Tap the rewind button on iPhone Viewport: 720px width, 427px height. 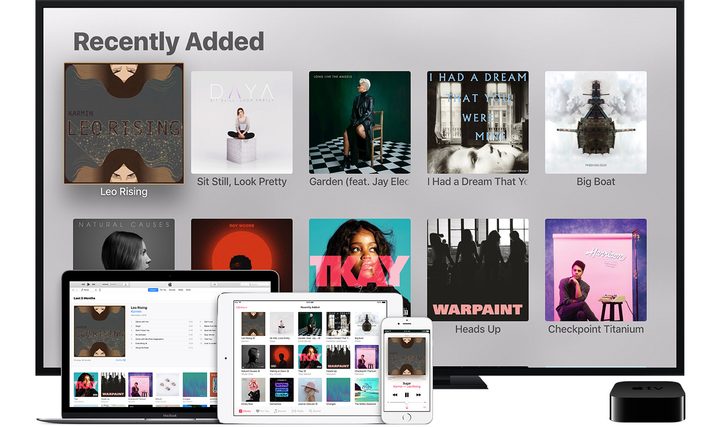pos(395,395)
